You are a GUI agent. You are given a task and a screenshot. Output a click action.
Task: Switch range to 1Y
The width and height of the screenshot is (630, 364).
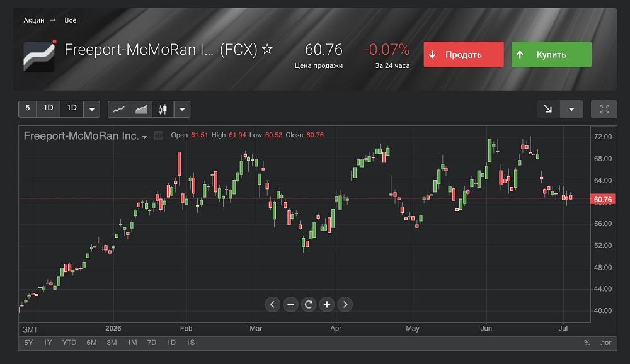coord(47,343)
